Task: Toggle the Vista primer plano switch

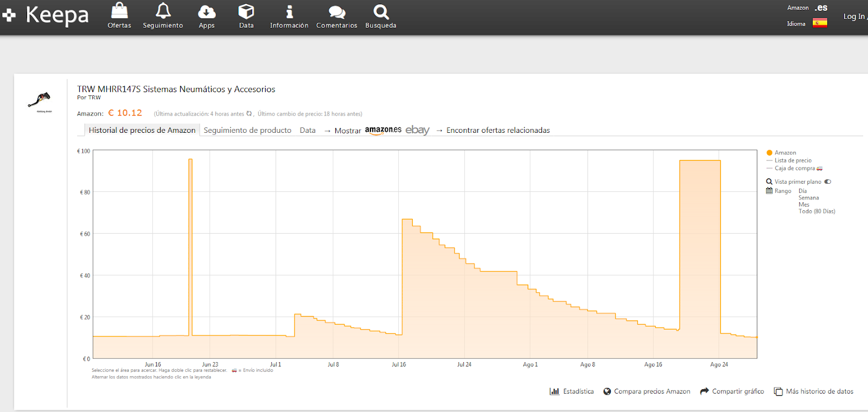Action: pyautogui.click(x=827, y=182)
